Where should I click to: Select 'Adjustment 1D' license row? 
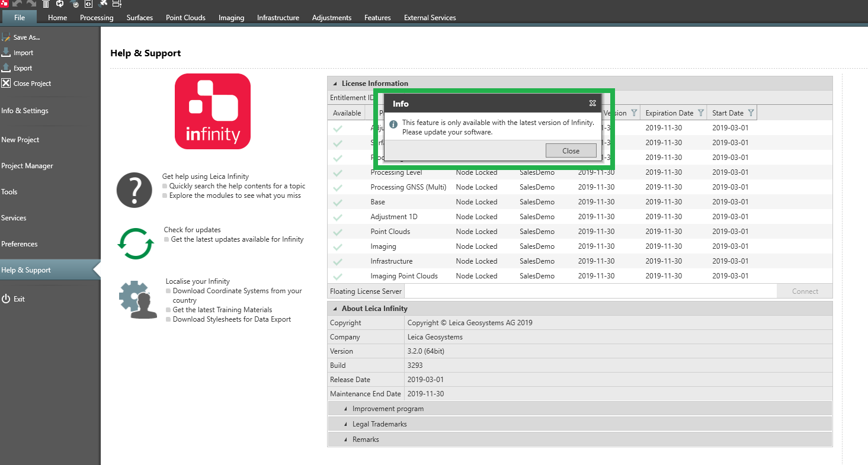[x=579, y=217]
